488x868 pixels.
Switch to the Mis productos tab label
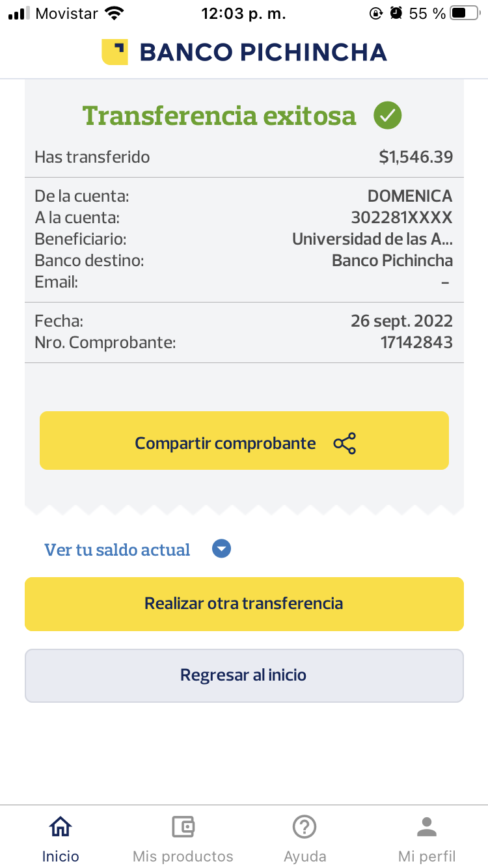pyautogui.click(x=183, y=856)
